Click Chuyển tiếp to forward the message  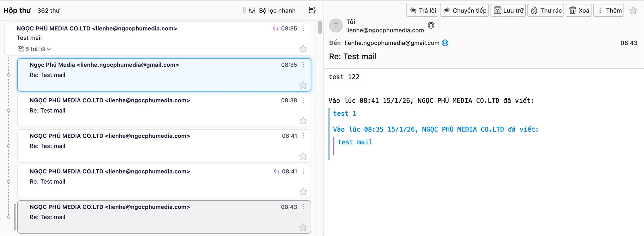[x=464, y=11]
